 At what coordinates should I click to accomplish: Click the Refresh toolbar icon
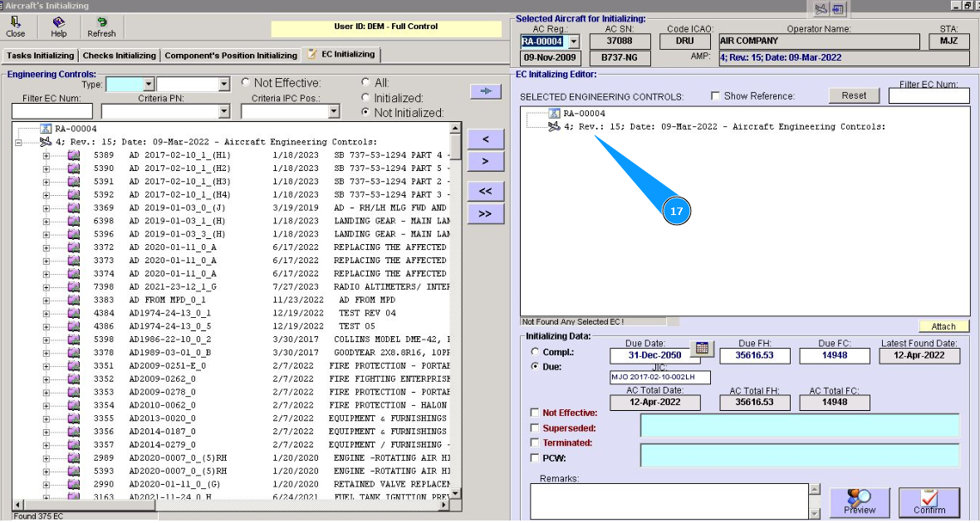point(101,23)
